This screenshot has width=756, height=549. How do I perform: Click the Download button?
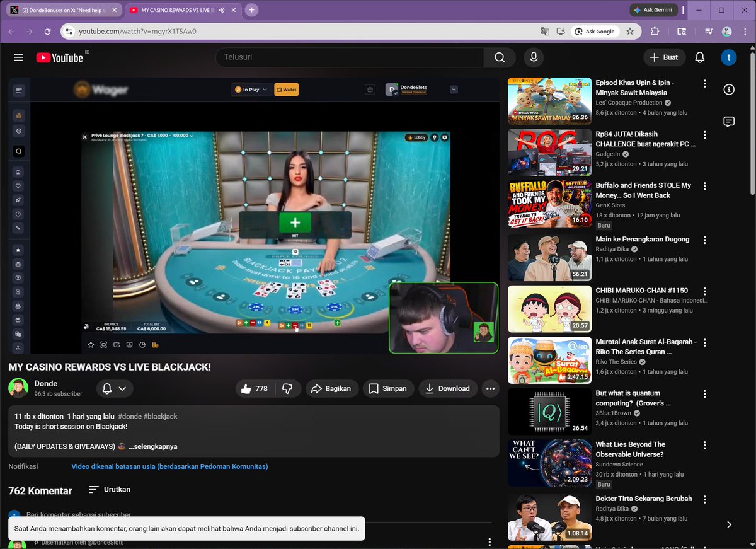[x=448, y=388]
